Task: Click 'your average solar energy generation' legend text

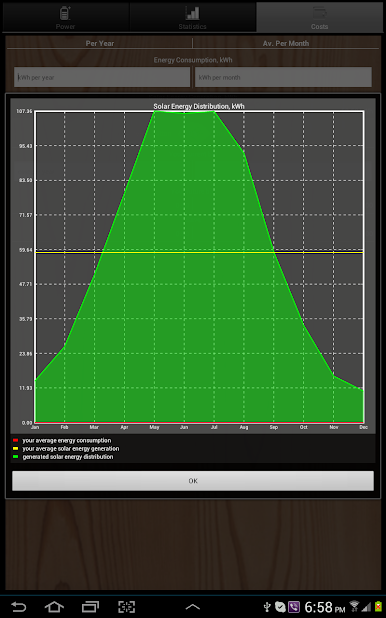Action: tap(71, 449)
